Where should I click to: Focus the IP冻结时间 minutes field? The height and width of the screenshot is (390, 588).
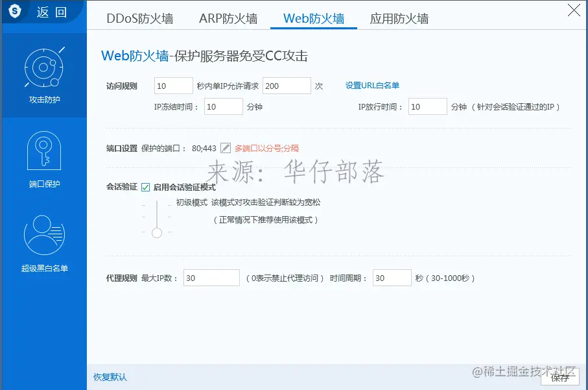[224, 106]
